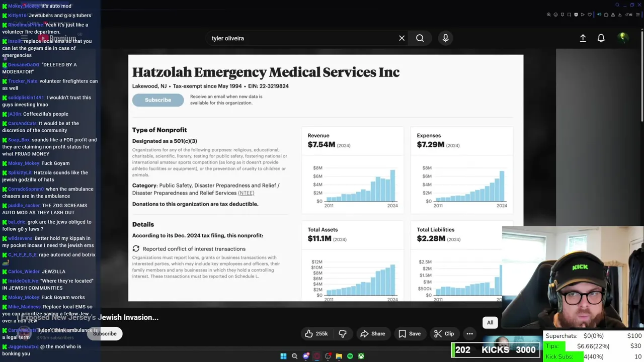Click the Hatzolah Emergency Medical Services Inc heading
Viewport: 644px width, 362px height.
[x=266, y=72]
